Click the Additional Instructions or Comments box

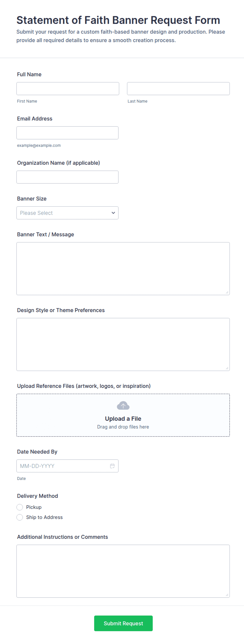click(123, 571)
